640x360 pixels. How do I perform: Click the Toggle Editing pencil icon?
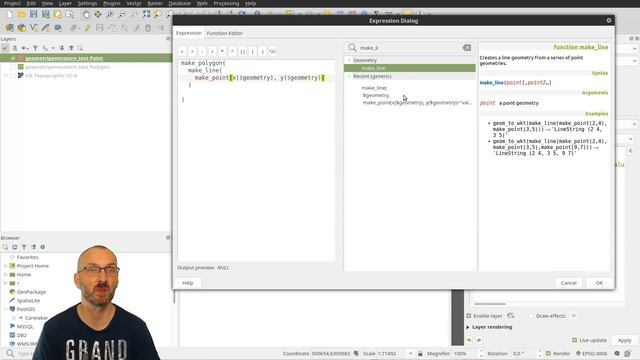[87, 28]
